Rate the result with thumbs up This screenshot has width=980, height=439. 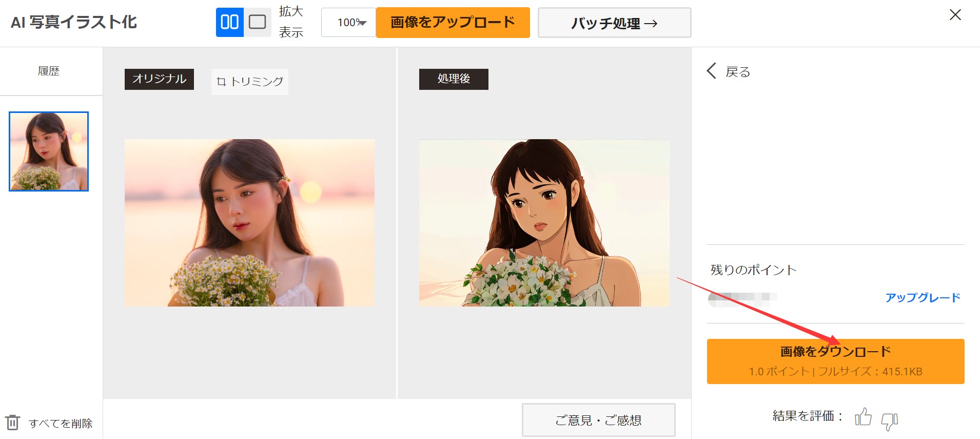pyautogui.click(x=863, y=417)
